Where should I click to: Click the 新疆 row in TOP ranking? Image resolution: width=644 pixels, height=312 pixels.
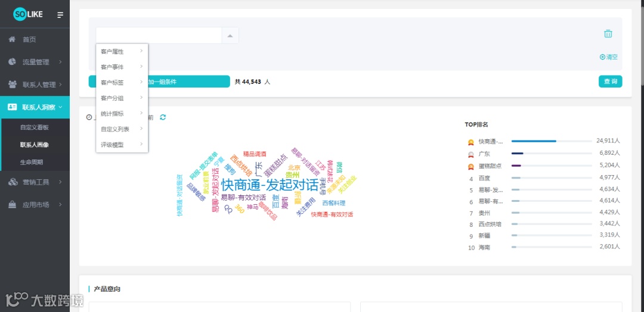pyautogui.click(x=544, y=236)
